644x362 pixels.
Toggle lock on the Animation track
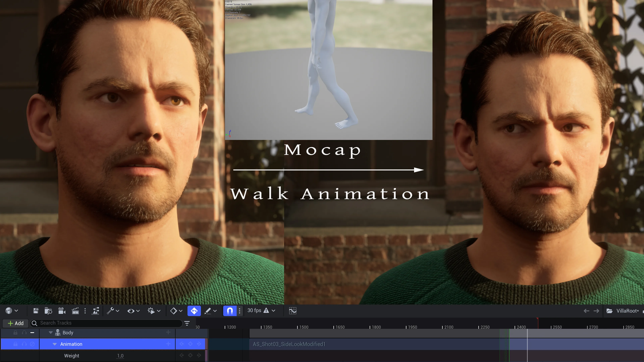tap(15, 344)
